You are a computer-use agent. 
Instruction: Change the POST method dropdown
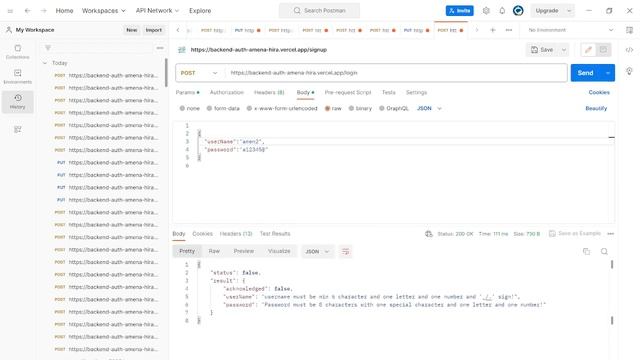199,73
